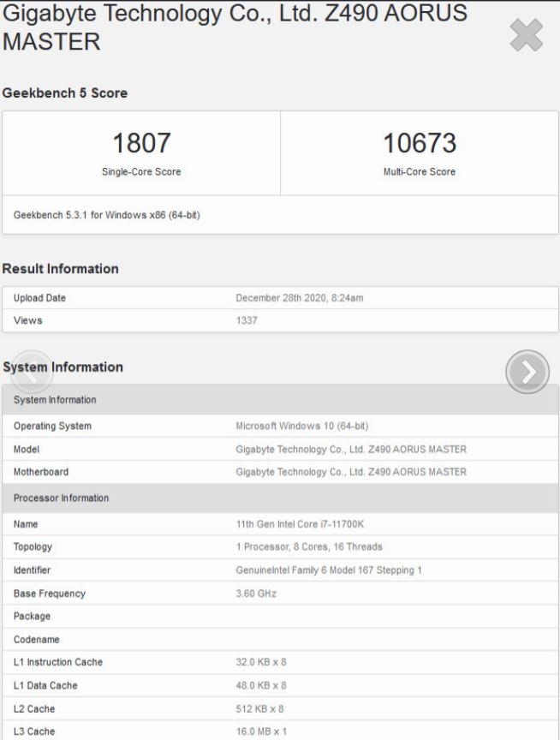Select 11th Gen Intel Core i7-11700K name
Viewport: 560px width, 740px height.
point(300,524)
